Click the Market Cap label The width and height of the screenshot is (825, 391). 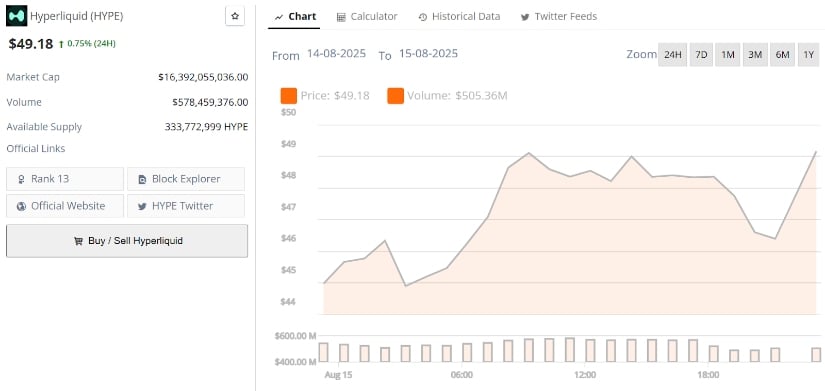[33, 77]
